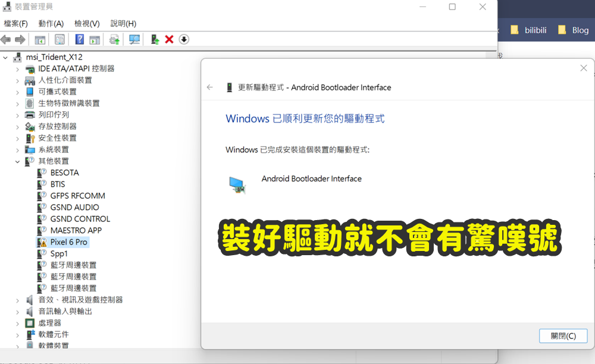The height and width of the screenshot is (364, 595).
Task: Expand 音效、視訊及遊戲控制器 category
Action: click(x=17, y=300)
